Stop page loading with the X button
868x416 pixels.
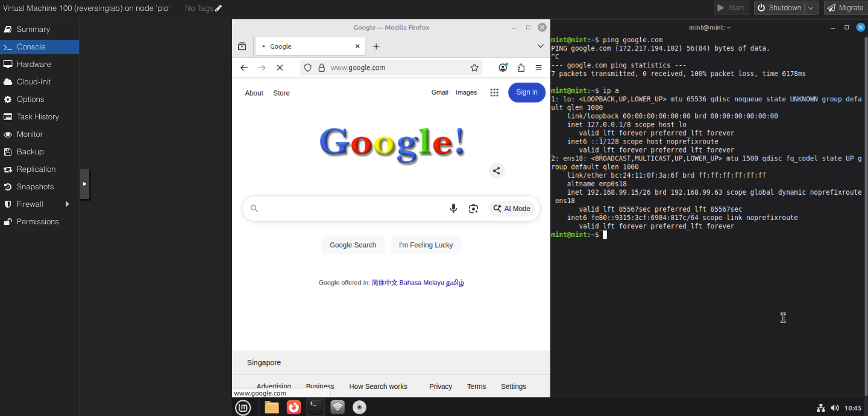tap(280, 68)
